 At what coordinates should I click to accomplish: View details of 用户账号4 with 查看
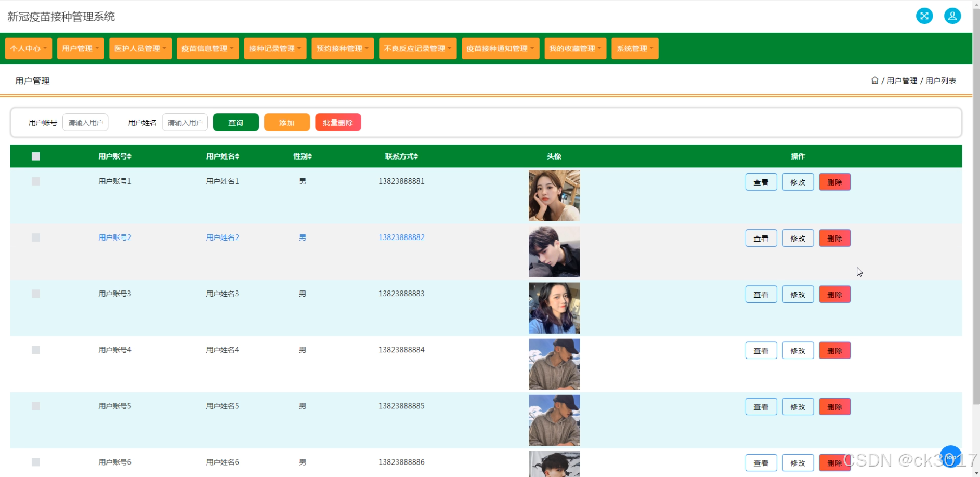coord(761,350)
